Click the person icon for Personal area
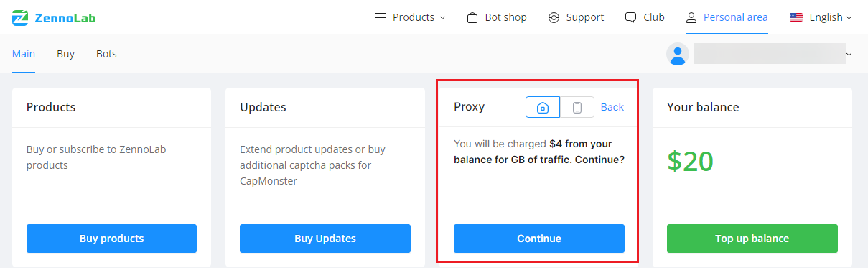Image resolution: width=868 pixels, height=268 pixels. click(x=691, y=17)
